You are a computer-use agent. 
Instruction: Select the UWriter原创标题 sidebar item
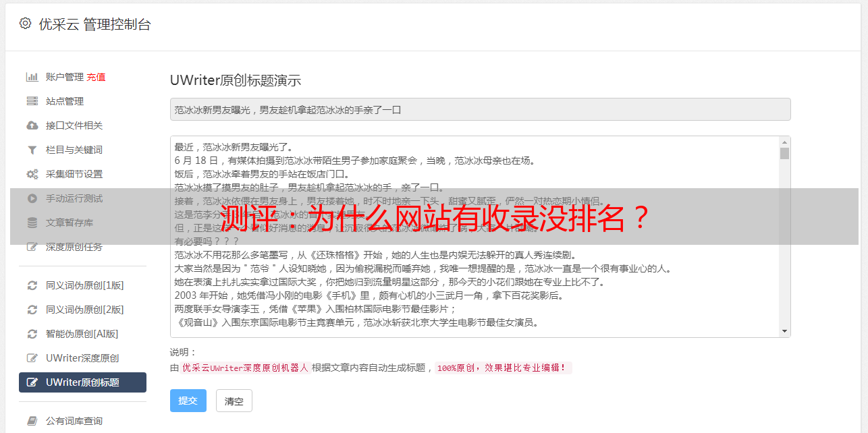(82, 382)
